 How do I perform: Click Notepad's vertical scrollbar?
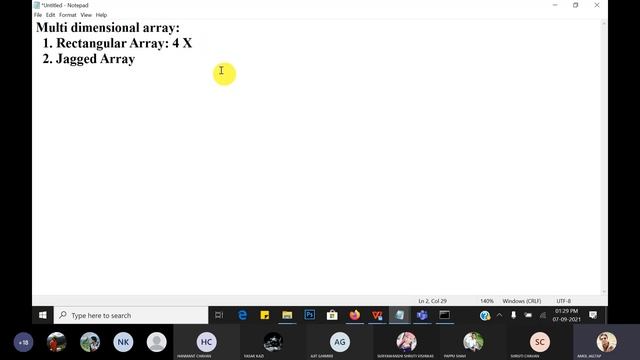pyautogui.click(x=604, y=158)
